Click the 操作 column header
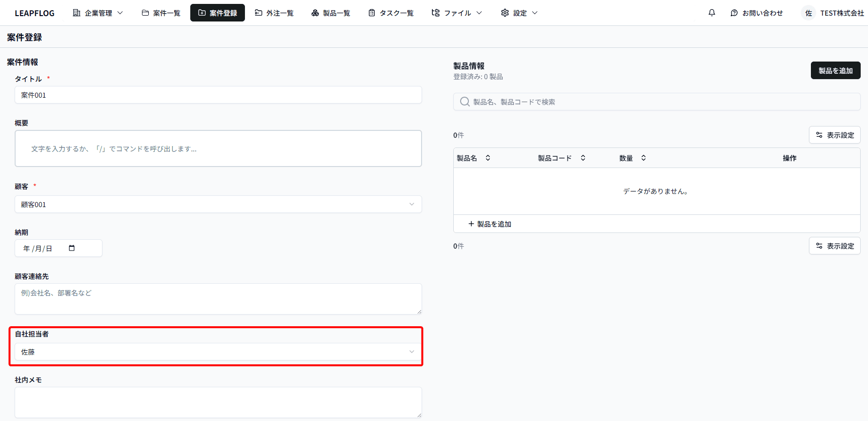The image size is (868, 421). (x=789, y=158)
